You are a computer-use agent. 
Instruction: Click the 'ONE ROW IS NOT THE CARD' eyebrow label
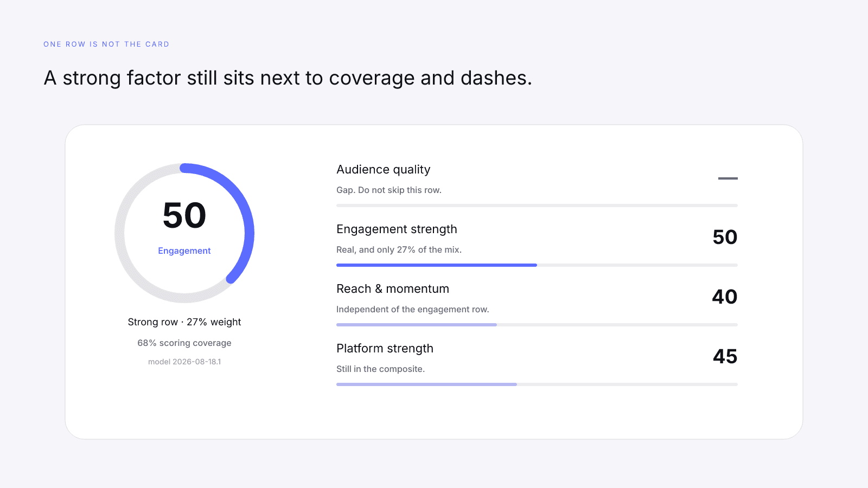pyautogui.click(x=106, y=44)
